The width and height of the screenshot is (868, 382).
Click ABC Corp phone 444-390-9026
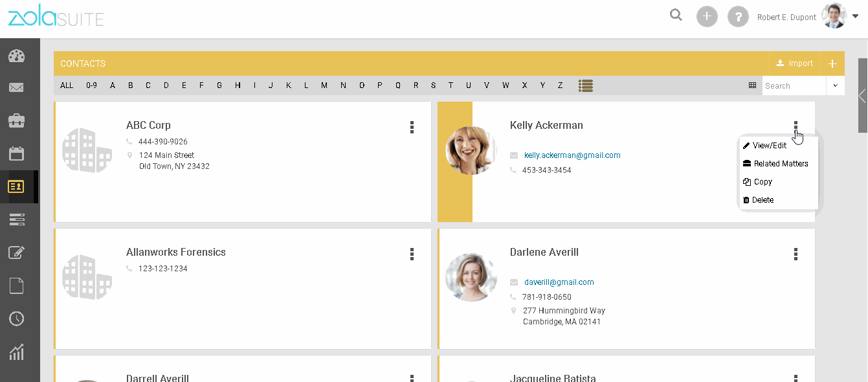(x=163, y=142)
